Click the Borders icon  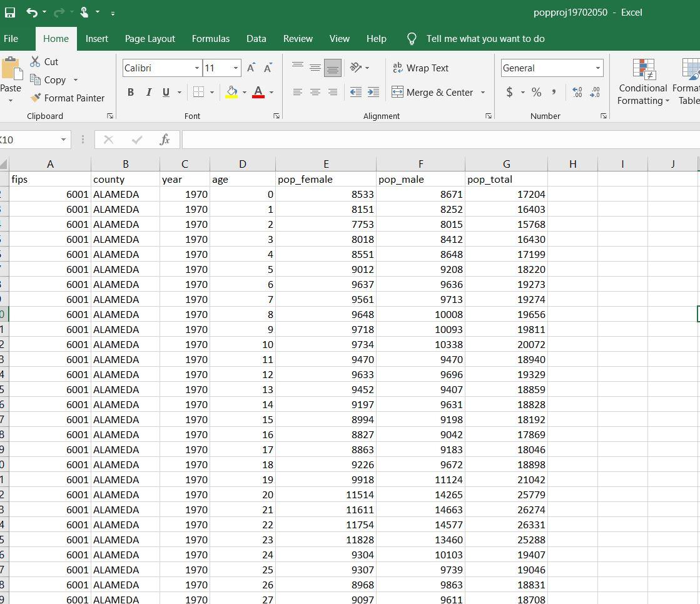coord(198,92)
